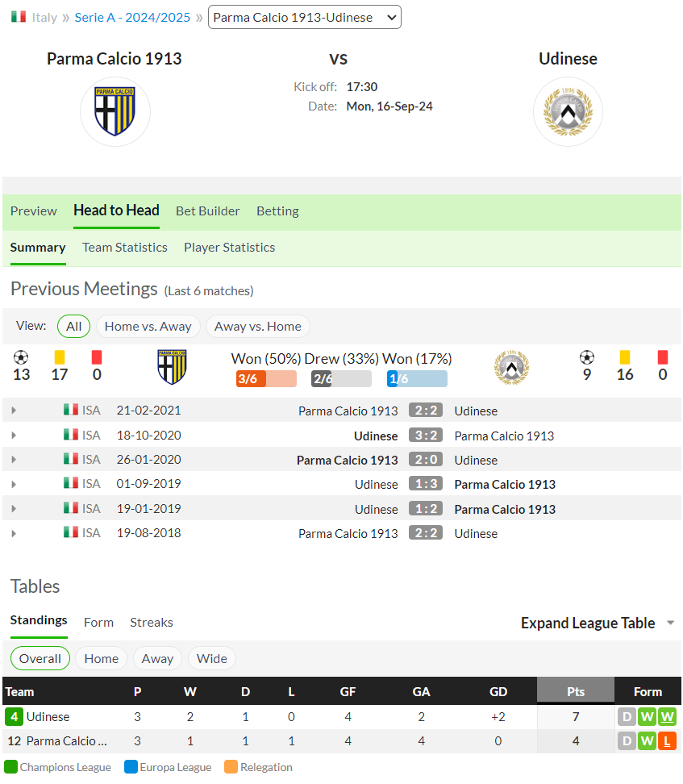Click the large Parma Calcio 1913 crest
The width and height of the screenshot is (683, 784).
click(x=115, y=111)
